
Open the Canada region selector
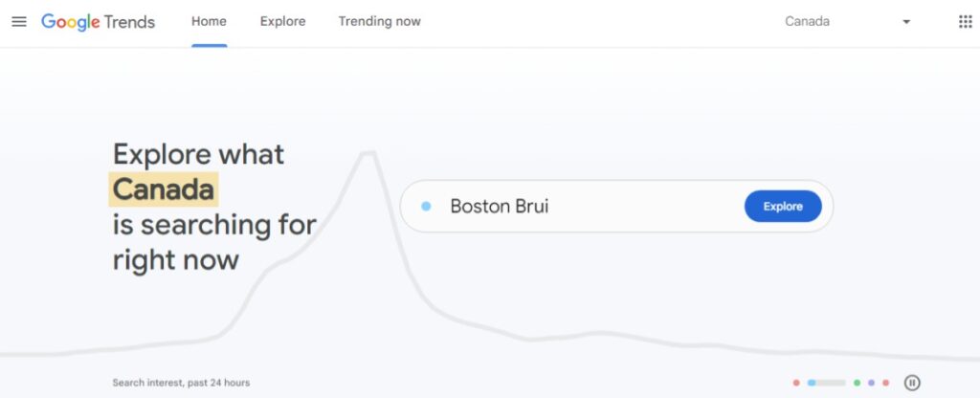click(x=848, y=22)
